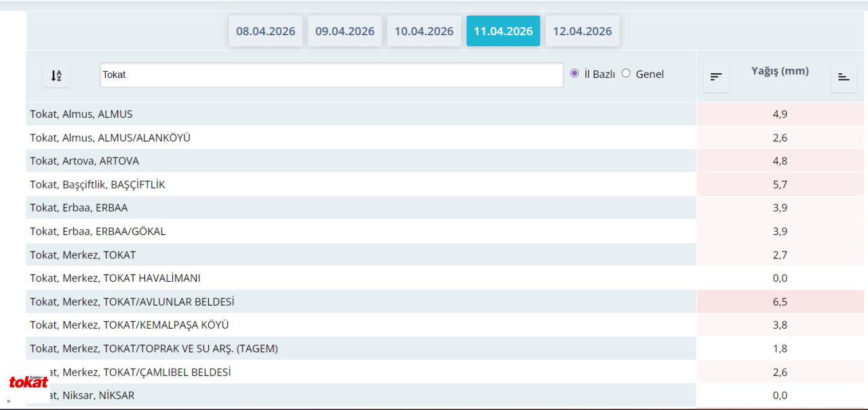Switch to the 12.04.2026 date tab
Viewport: 868px width, 410px height.
[583, 31]
